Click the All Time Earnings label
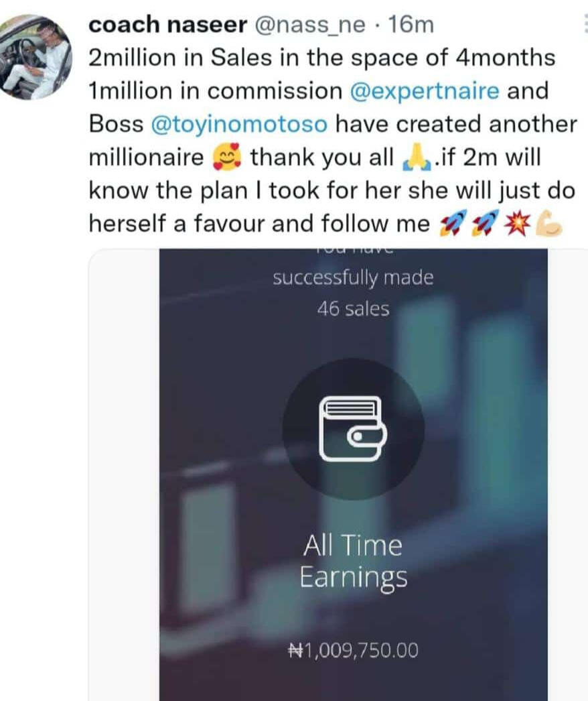Viewport: 588px width, 701px height. coord(353,562)
